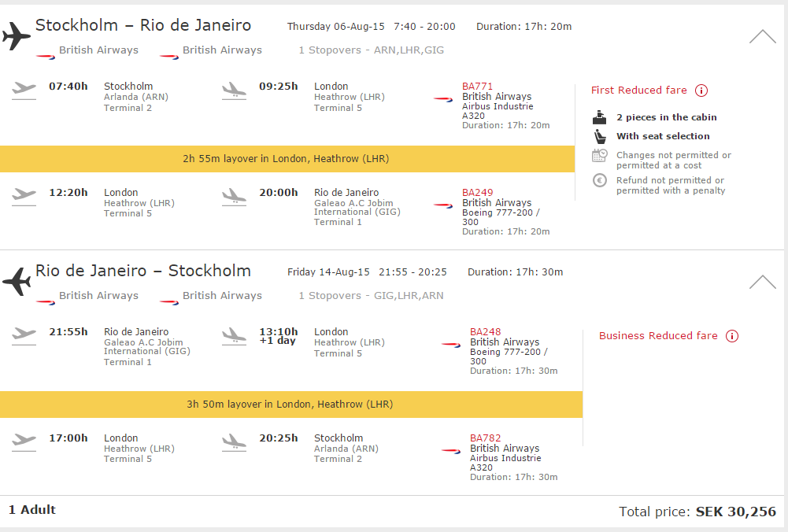This screenshot has width=788, height=532.
Task: Click the euro refund policy icon
Action: (x=600, y=180)
